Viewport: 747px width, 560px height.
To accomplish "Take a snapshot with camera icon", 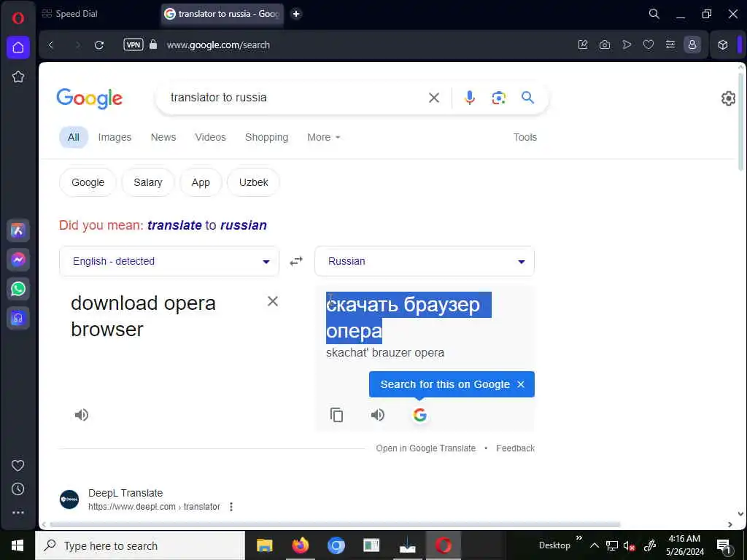I will coord(605,44).
